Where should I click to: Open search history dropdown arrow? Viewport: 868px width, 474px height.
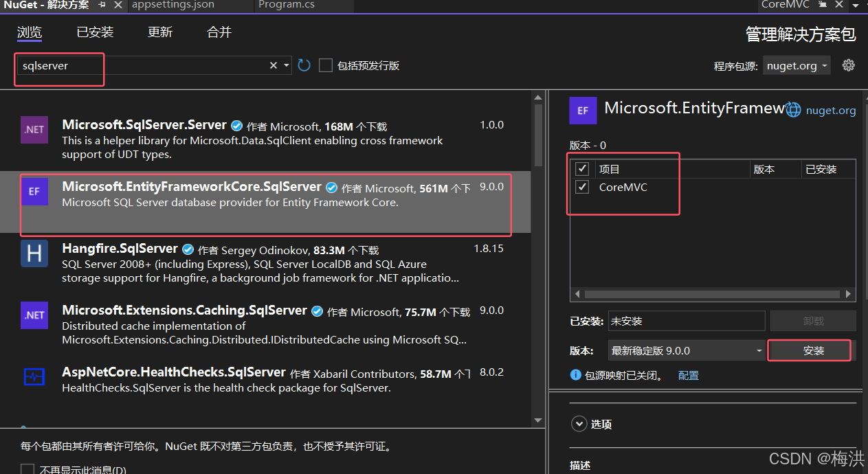[x=287, y=65]
